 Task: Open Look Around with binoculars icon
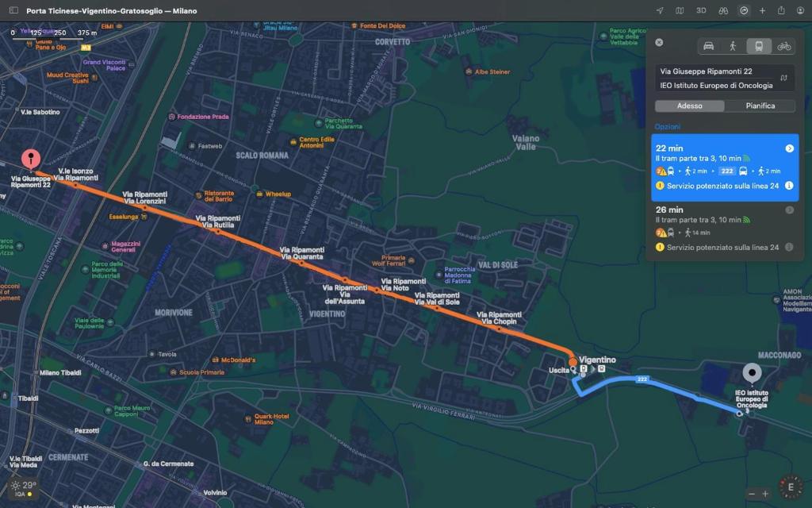pos(723,10)
